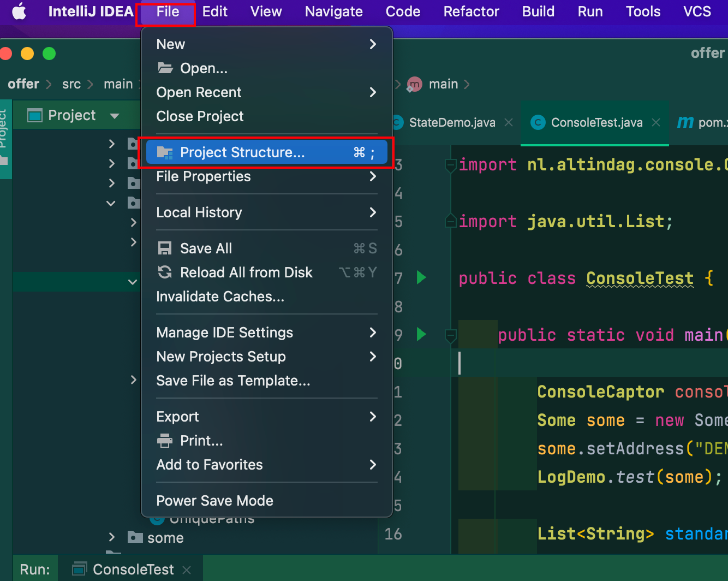Click the Reload All from Disk refresh icon
Screen dimensions: 728x581
click(164, 272)
